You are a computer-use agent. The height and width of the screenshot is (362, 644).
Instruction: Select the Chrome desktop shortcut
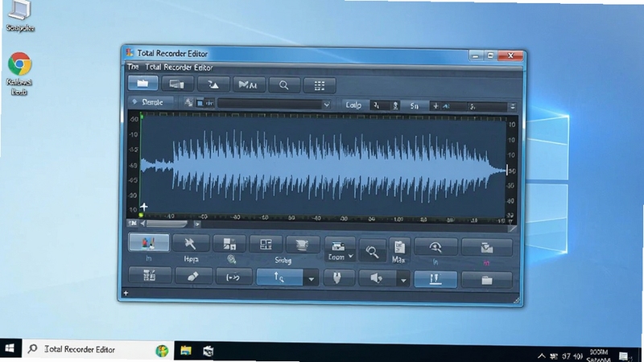pos(19,72)
